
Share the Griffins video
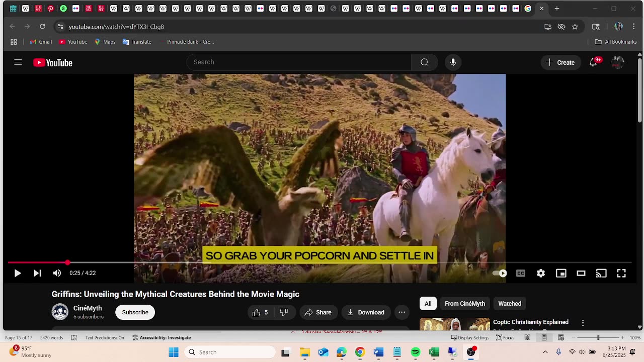pyautogui.click(x=318, y=312)
